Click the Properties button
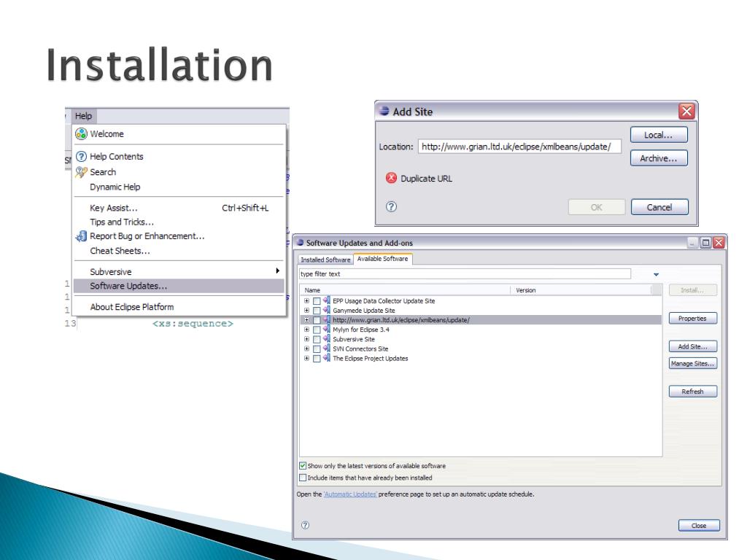This screenshot has height=560, width=747. (693, 318)
